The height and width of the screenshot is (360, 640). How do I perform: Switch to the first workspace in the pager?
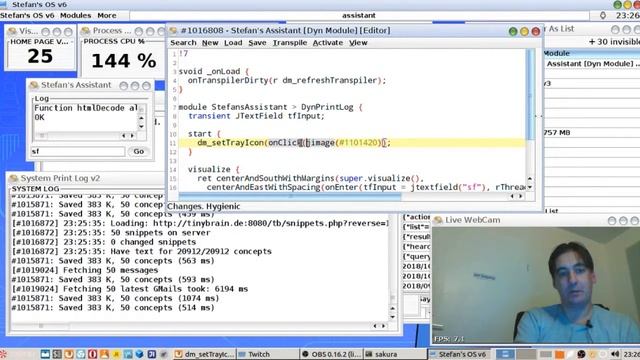coord(506,354)
